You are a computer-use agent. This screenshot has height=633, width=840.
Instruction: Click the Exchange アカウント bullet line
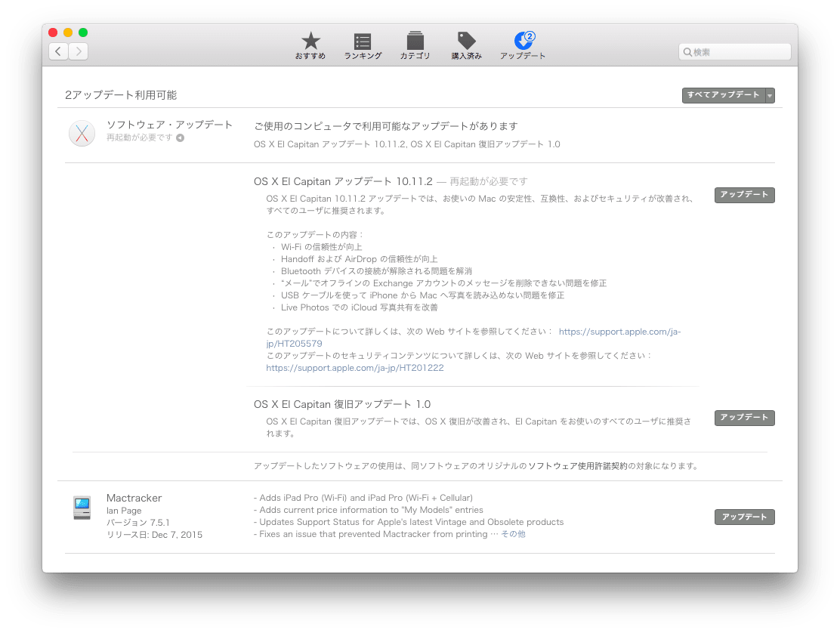point(443,283)
